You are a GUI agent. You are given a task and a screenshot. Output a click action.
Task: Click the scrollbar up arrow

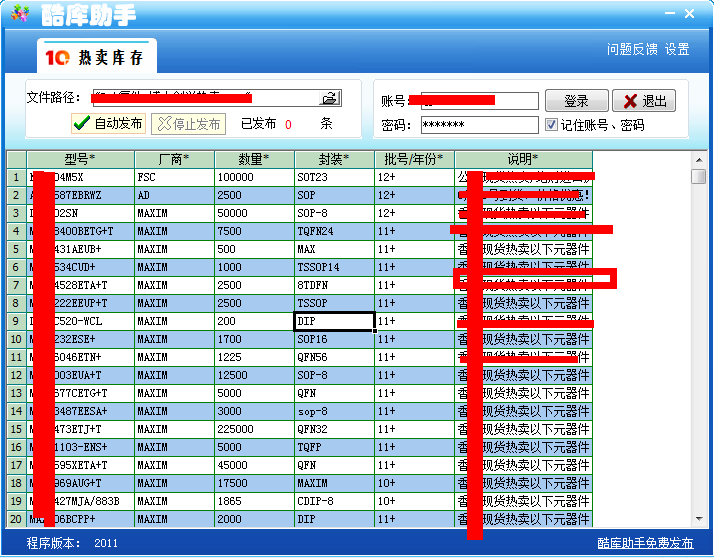point(699,160)
